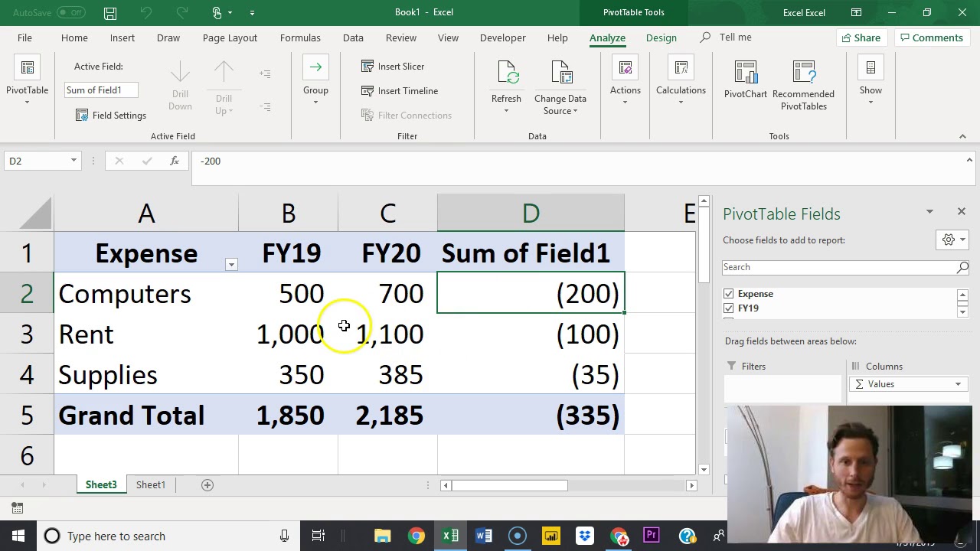Click the Macro recording icon in status bar

point(18,508)
